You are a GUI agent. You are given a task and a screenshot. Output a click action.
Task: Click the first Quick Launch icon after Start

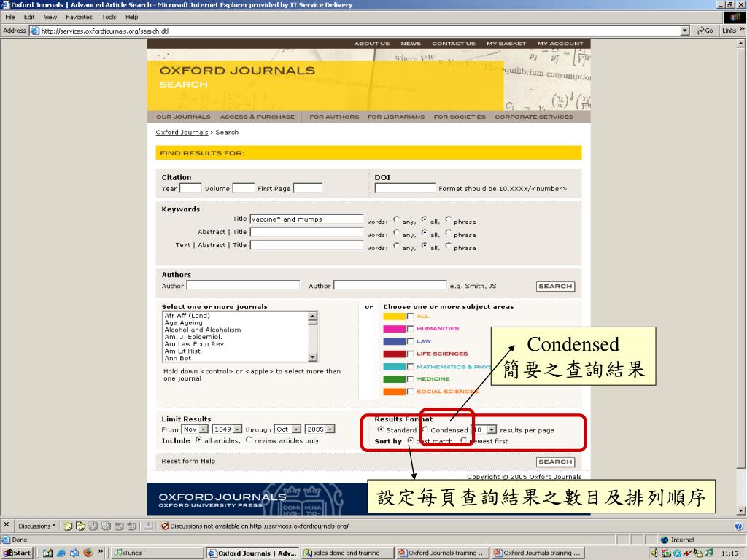pos(47,553)
